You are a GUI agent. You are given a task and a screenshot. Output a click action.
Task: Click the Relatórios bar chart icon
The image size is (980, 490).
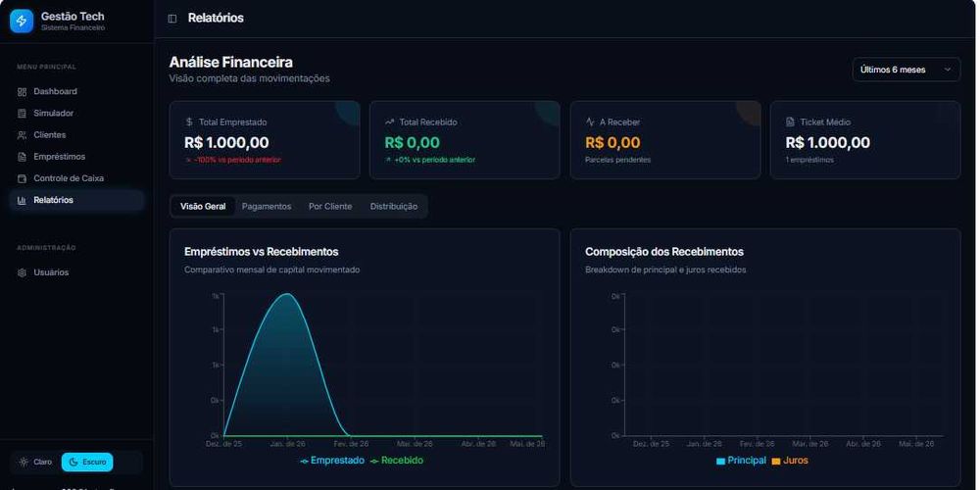(x=22, y=201)
